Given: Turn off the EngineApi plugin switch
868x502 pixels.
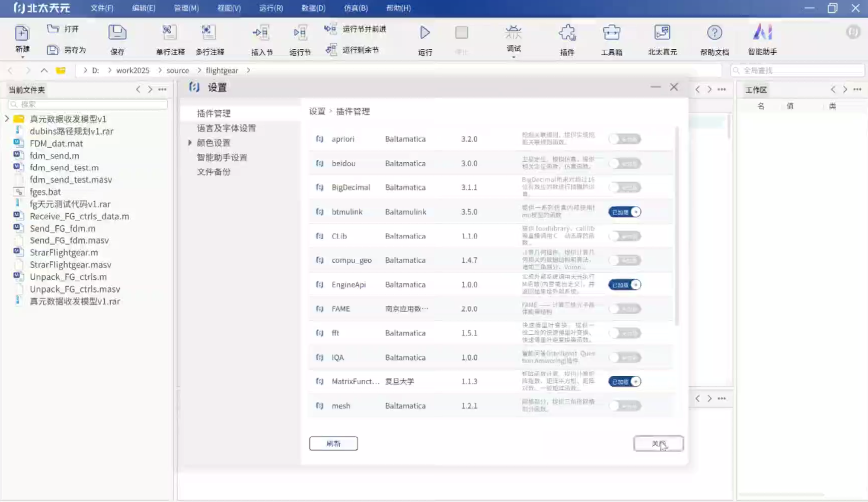Looking at the screenshot, I should (625, 285).
